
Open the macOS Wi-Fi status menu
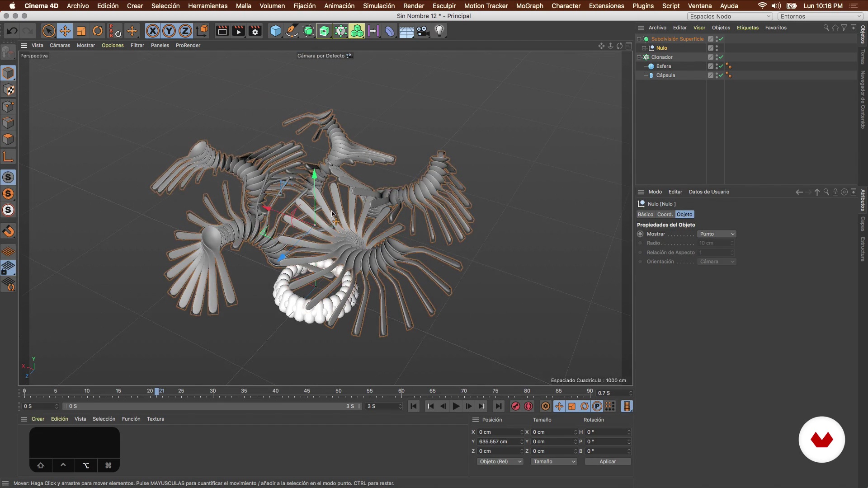coord(762,6)
